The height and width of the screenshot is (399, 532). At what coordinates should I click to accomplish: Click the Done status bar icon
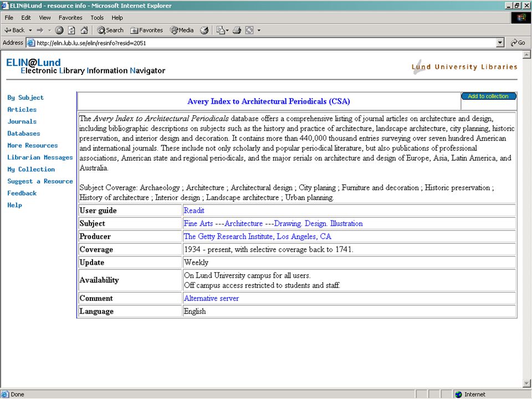pos(5,394)
